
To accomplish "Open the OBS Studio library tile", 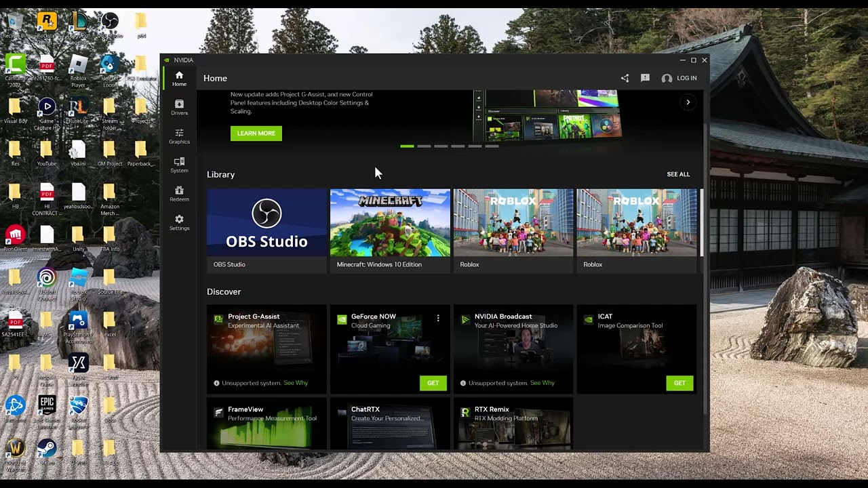I will coord(267,230).
